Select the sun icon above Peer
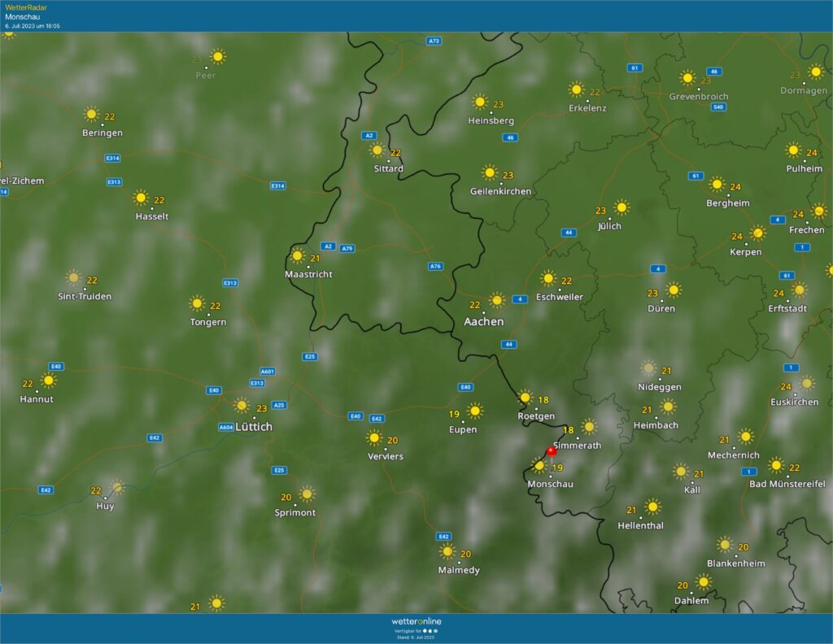The image size is (833, 644). (218, 56)
